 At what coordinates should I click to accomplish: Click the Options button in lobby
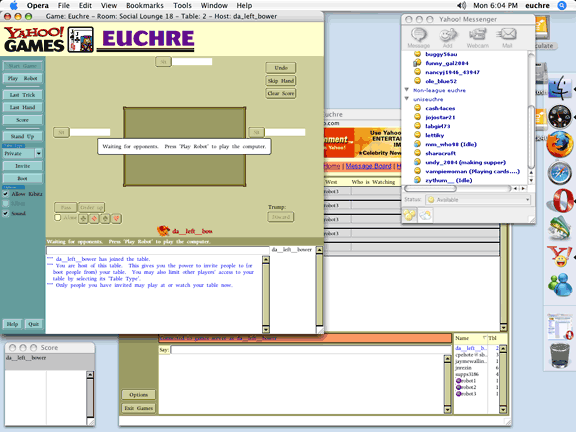138,395
